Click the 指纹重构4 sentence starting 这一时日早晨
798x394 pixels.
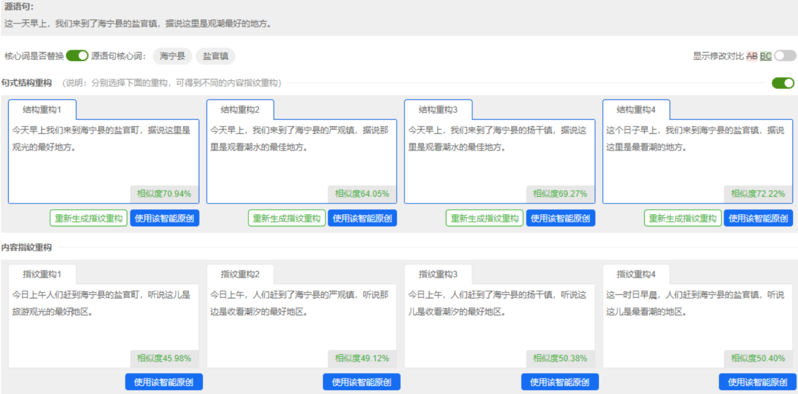click(x=696, y=303)
